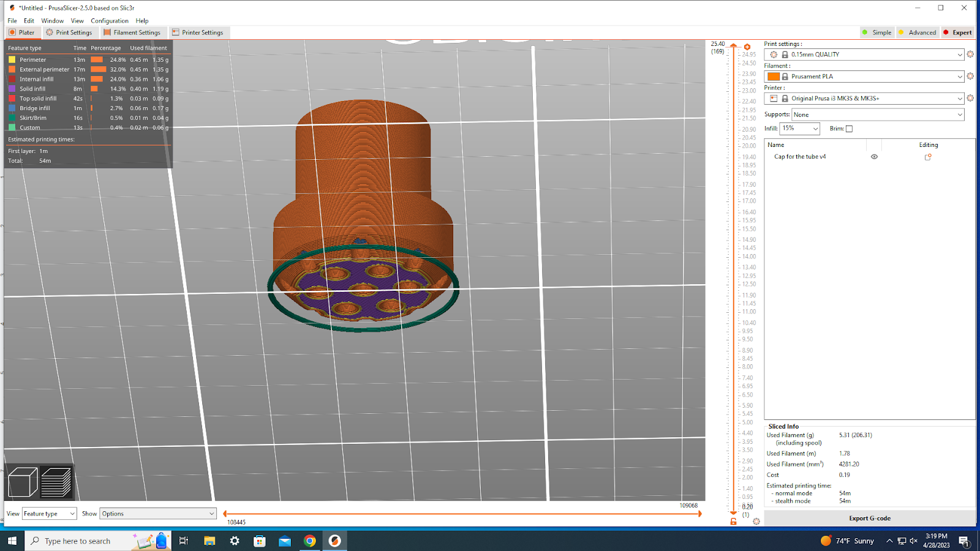Switch to the sliced layers preview icon
This screenshot has height=551, width=980.
(x=56, y=482)
